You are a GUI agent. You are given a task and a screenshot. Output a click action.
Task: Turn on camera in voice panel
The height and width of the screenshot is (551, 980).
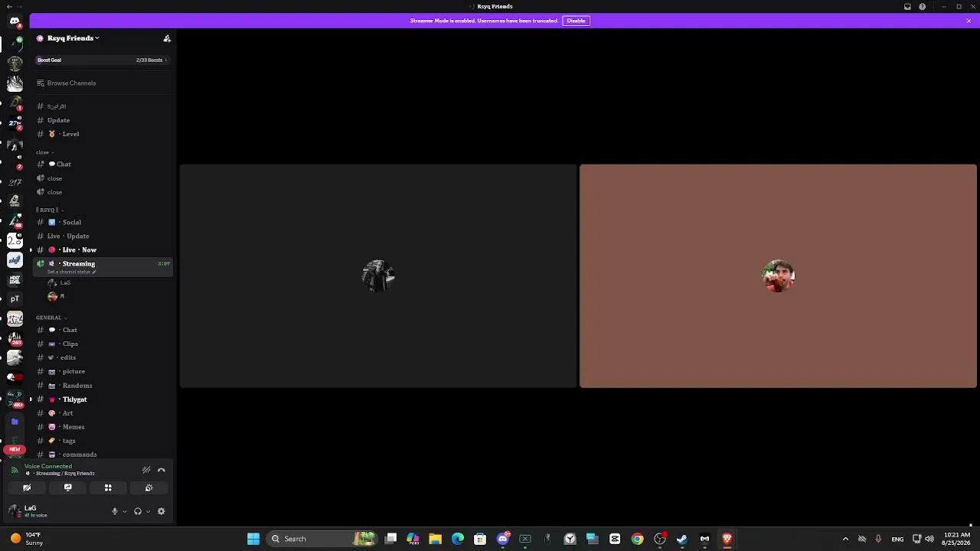[x=27, y=487]
